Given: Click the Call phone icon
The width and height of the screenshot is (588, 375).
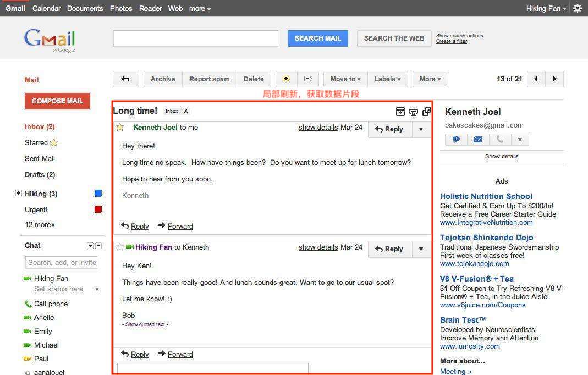Looking at the screenshot, I should point(28,304).
